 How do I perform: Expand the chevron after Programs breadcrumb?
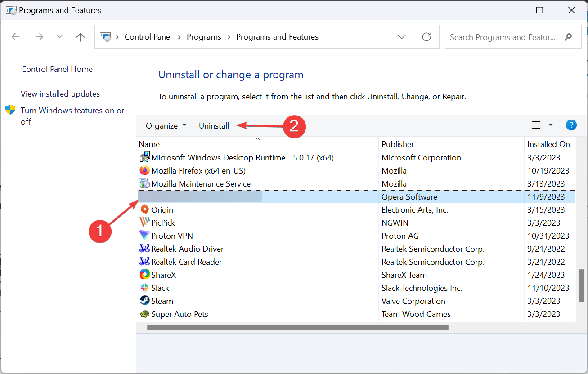[229, 37]
